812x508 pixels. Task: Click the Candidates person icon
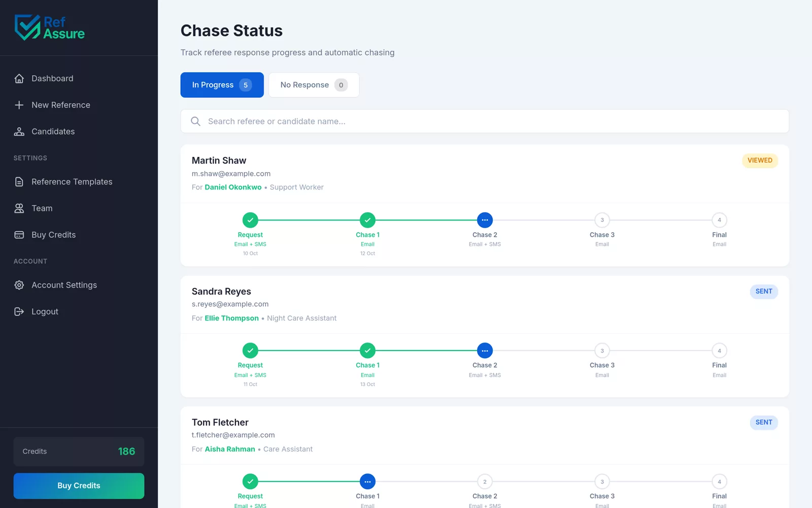[19, 132]
